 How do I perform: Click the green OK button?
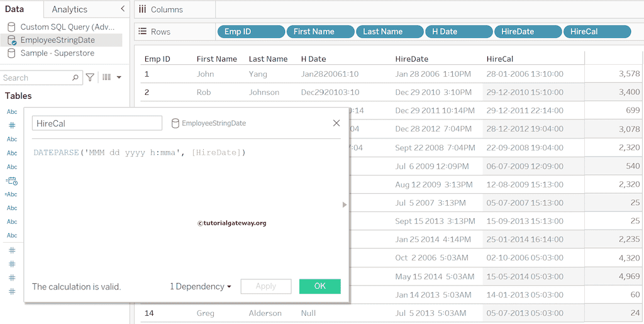click(320, 286)
